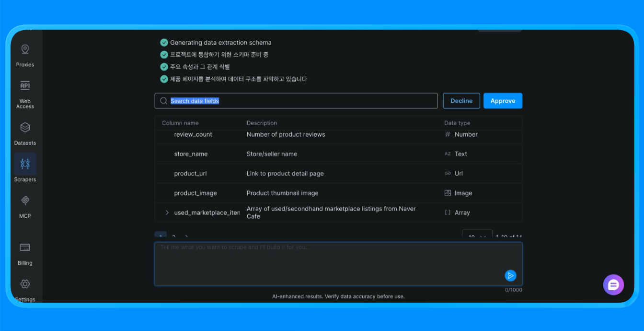This screenshot has height=331, width=644.
Task: Click the Decline button
Action: (461, 101)
